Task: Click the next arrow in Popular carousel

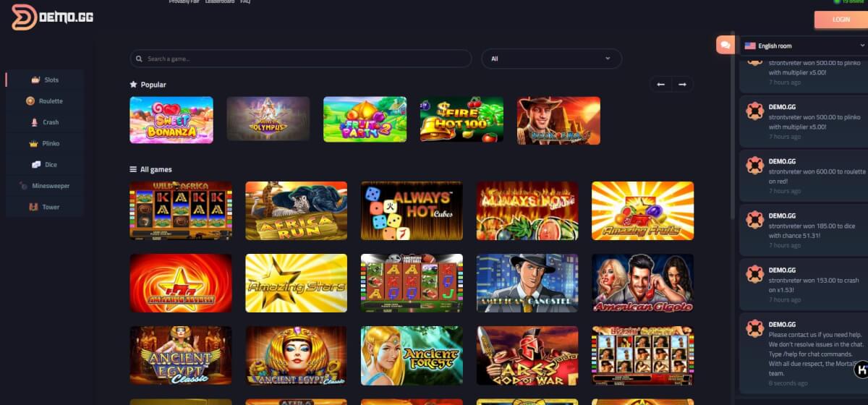Action: pos(682,85)
